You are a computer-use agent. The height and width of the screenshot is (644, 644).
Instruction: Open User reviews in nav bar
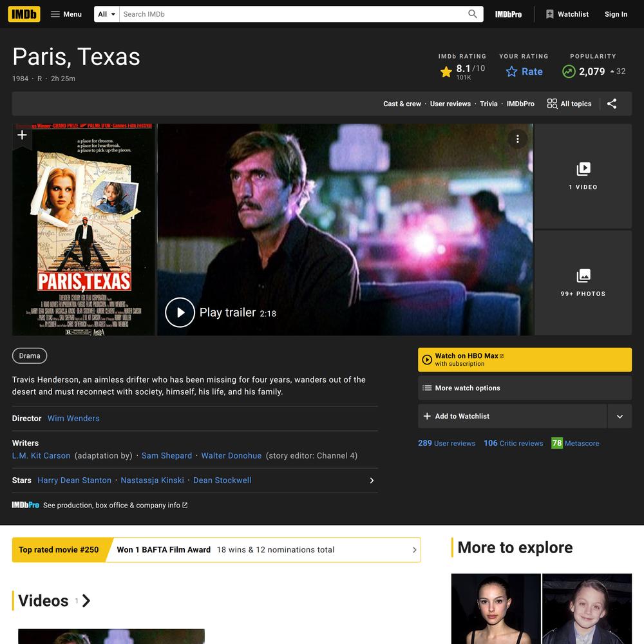point(450,104)
